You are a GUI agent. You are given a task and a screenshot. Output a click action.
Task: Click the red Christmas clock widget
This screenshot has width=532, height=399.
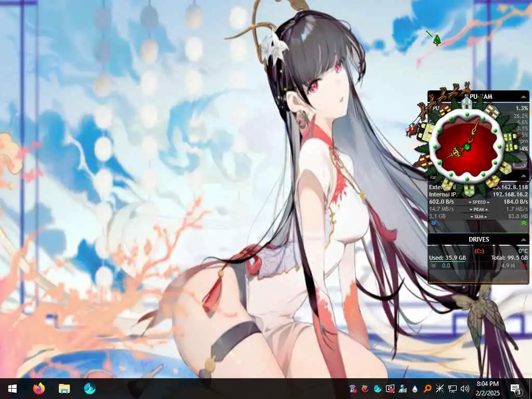pos(467,147)
